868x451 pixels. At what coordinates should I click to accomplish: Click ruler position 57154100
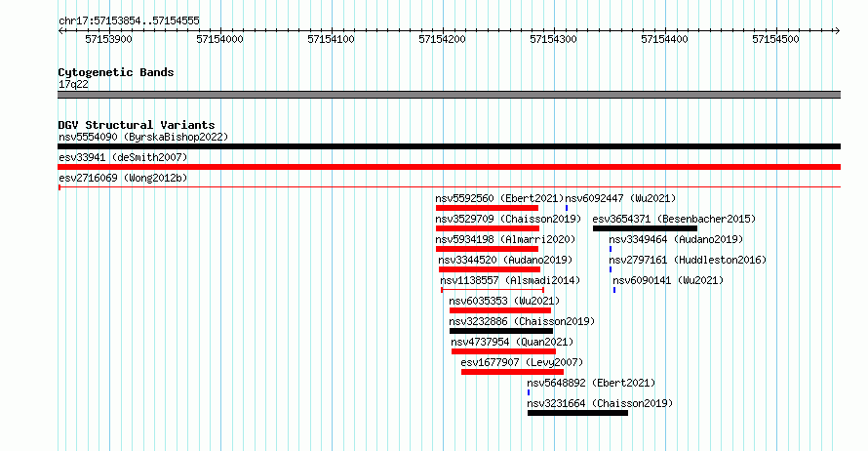coord(332,39)
